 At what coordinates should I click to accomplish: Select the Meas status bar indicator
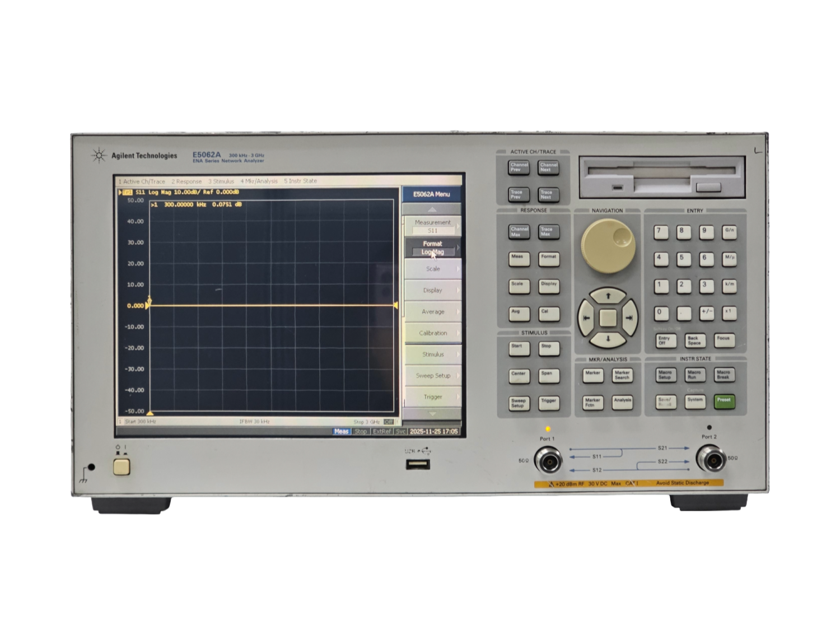click(x=341, y=431)
